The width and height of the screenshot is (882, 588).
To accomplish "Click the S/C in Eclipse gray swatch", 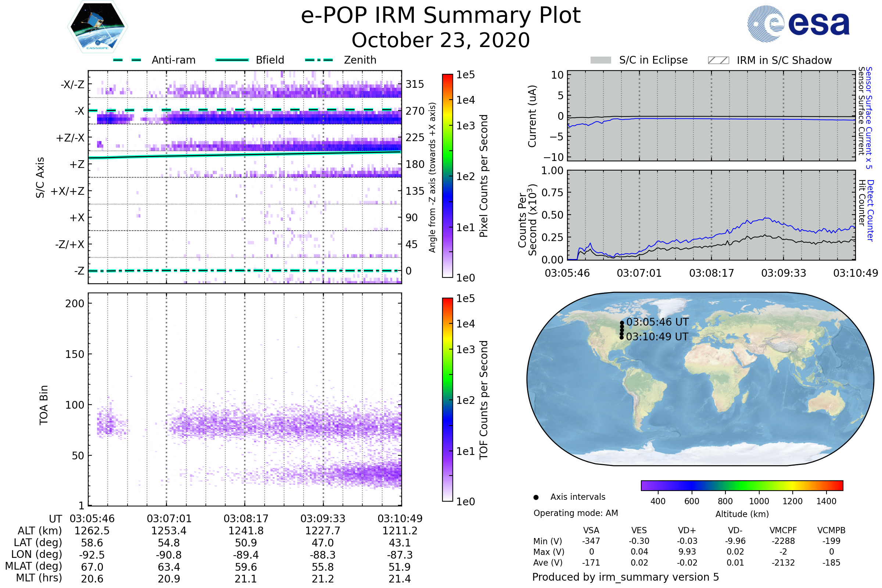I will [x=601, y=60].
